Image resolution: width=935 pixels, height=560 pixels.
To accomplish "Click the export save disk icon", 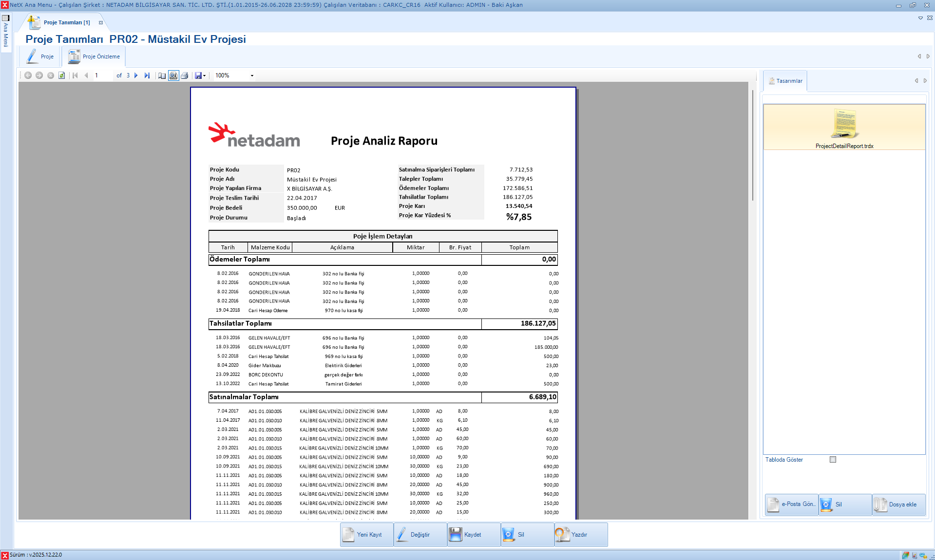I will click(198, 75).
